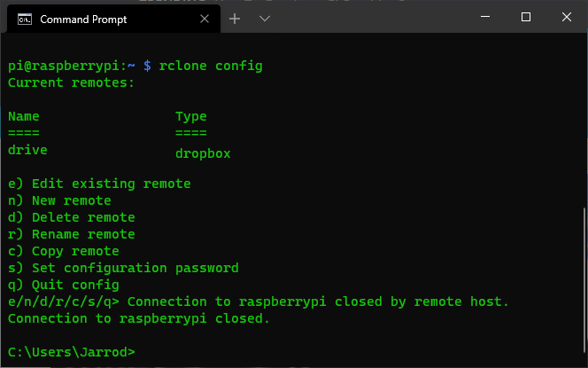Click the 'n) New remote' line
The width and height of the screenshot is (588, 368).
[x=59, y=200]
